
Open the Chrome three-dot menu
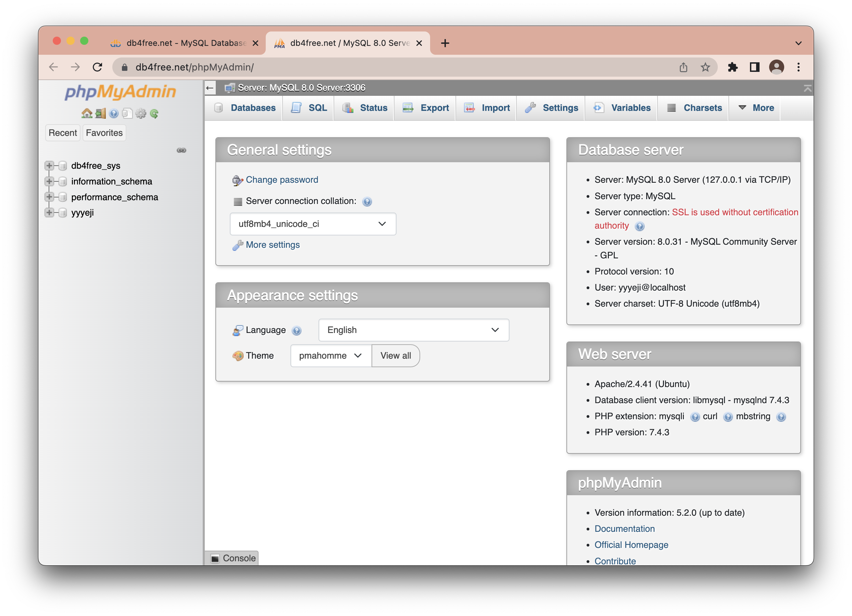click(x=798, y=67)
